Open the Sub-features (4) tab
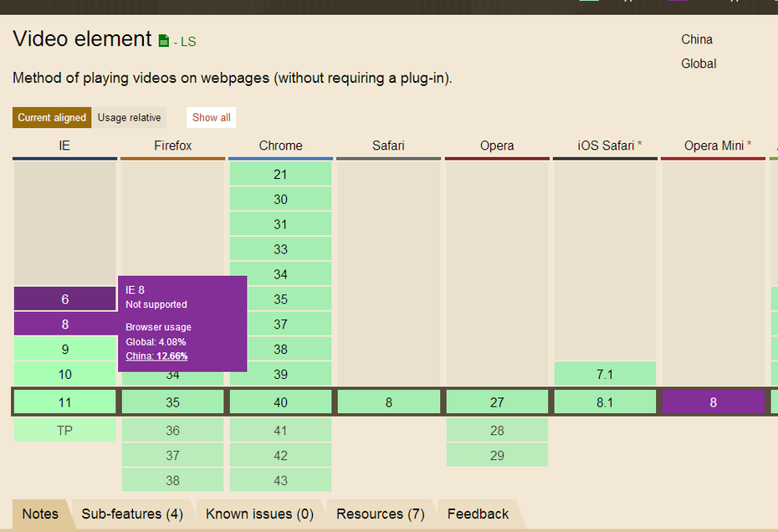 (x=132, y=514)
